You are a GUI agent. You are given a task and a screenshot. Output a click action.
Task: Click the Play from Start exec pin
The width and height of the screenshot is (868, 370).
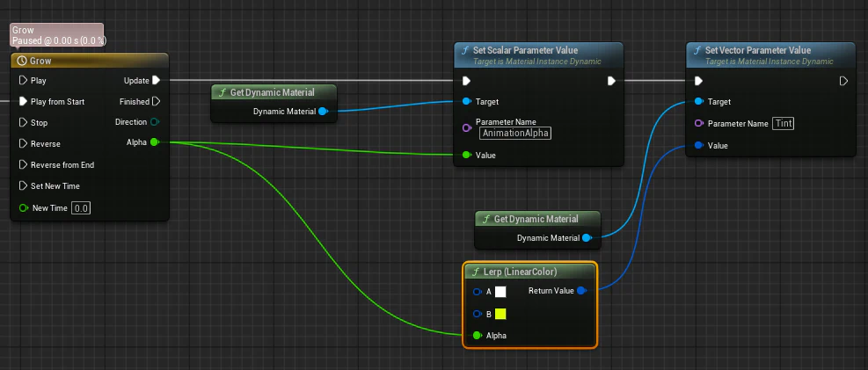tap(23, 102)
